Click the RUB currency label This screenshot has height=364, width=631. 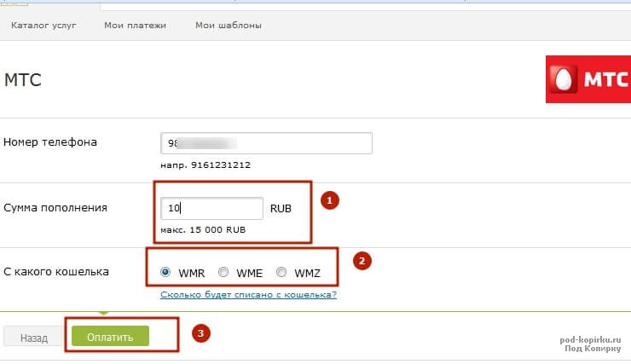(281, 208)
